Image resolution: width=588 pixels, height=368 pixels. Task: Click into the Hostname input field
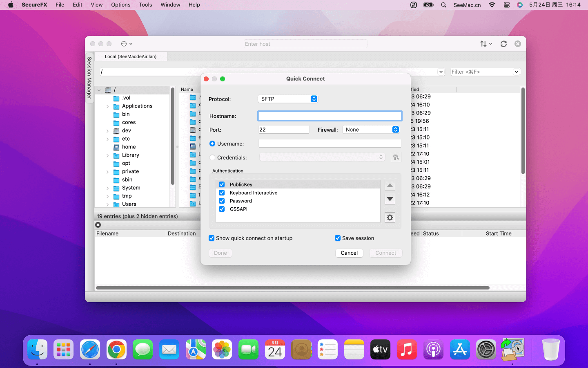(x=330, y=116)
